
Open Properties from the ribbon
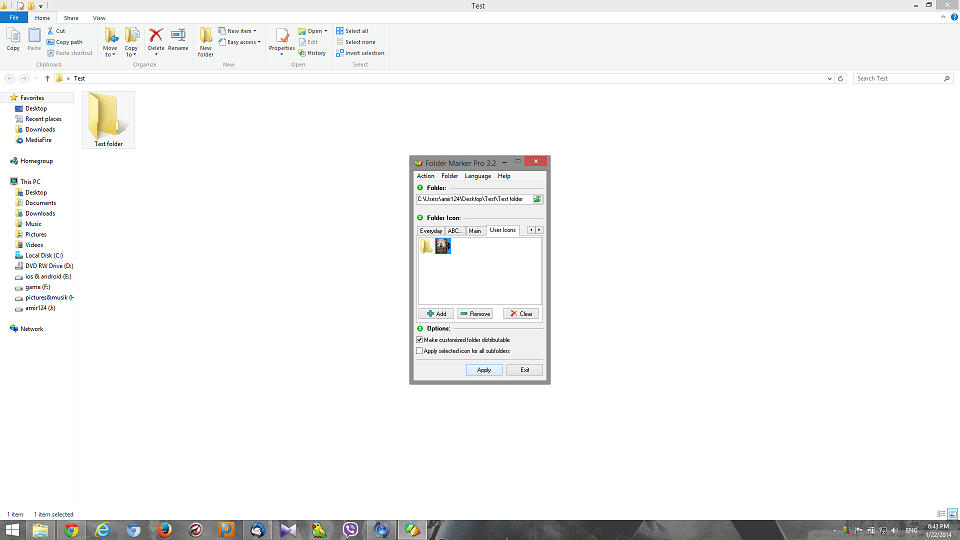[282, 41]
